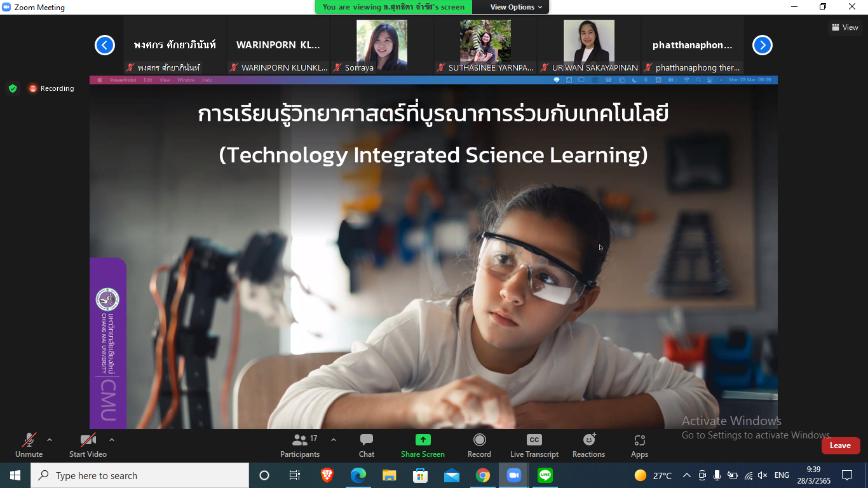Select WARINPORN KLUNKL participant tile
This screenshot has width=868, height=488.
click(x=278, y=45)
